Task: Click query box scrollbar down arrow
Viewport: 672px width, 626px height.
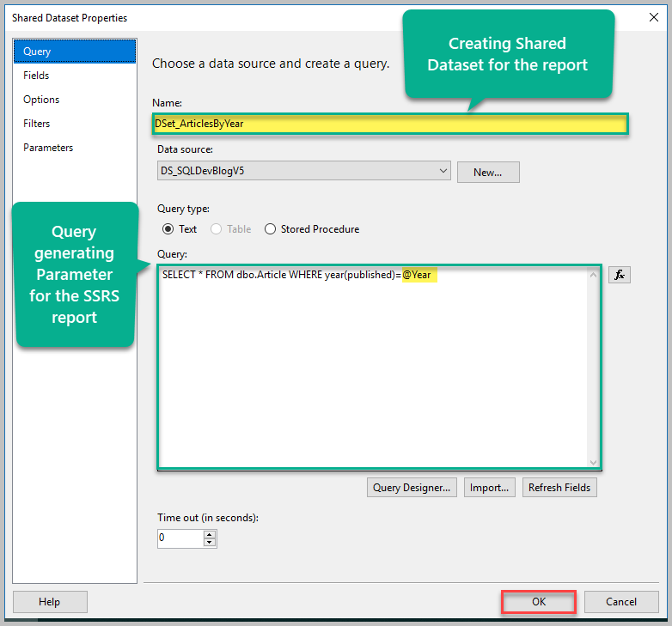Action: 593,462
